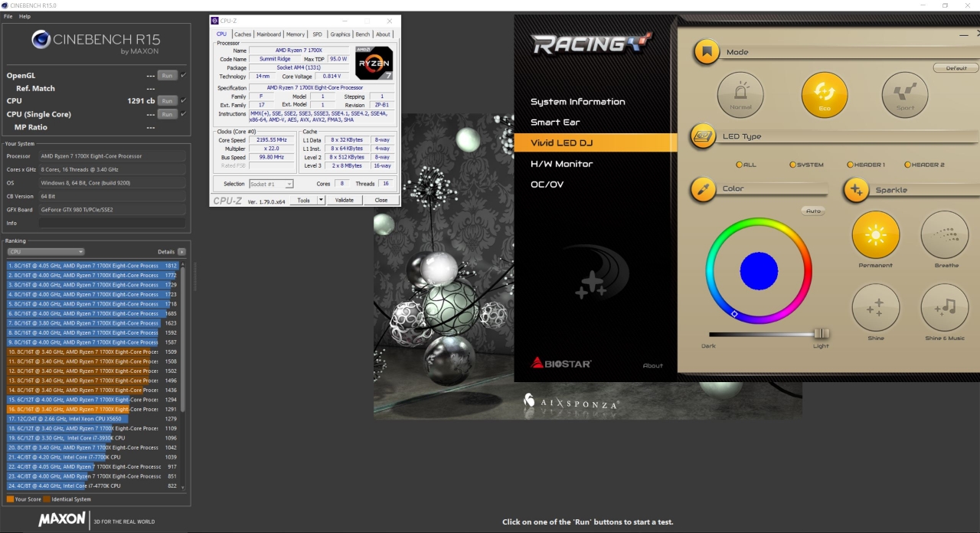Switch to the SPD tab in CPU-Z
The image size is (980, 533).
(x=317, y=34)
